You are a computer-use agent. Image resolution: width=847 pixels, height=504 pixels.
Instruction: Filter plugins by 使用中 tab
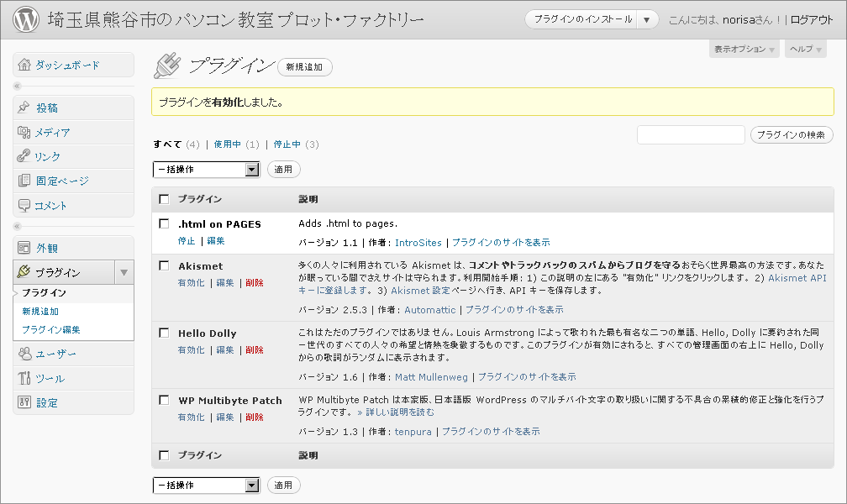(x=228, y=144)
